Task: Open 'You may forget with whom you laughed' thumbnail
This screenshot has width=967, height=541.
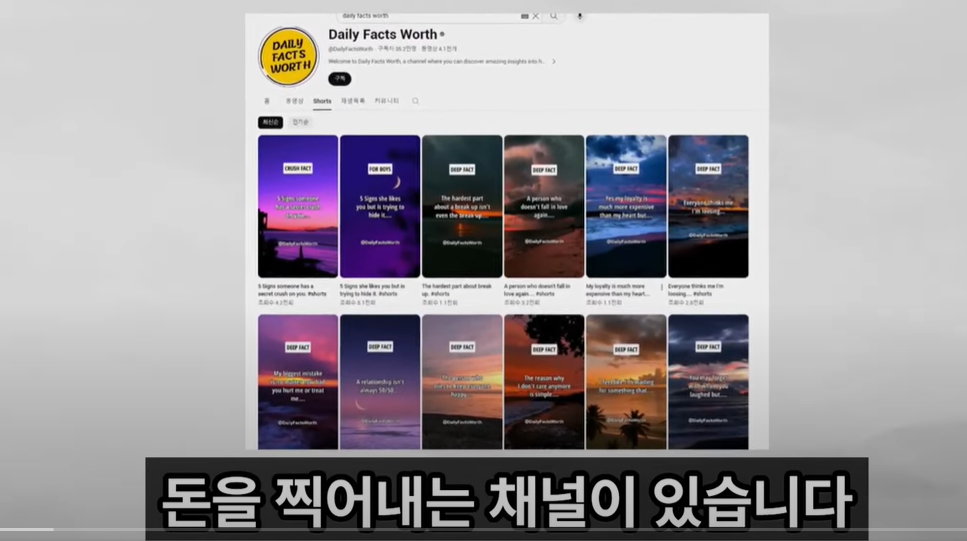Action: [708, 382]
